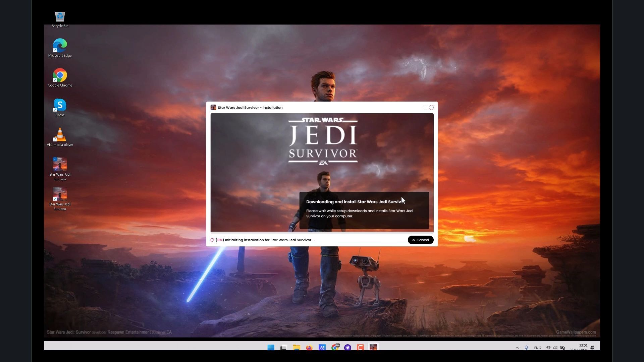The width and height of the screenshot is (644, 362).
Task: Click the battery status tray icon
Action: (562, 348)
